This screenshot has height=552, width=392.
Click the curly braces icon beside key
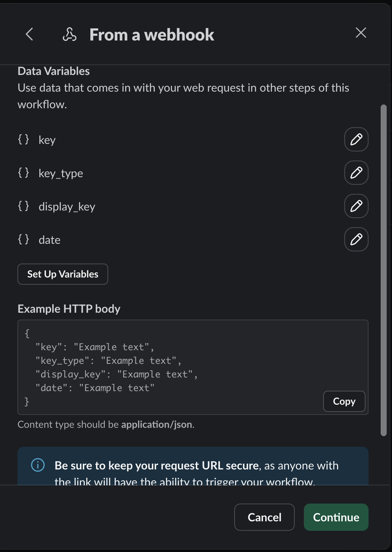click(23, 139)
